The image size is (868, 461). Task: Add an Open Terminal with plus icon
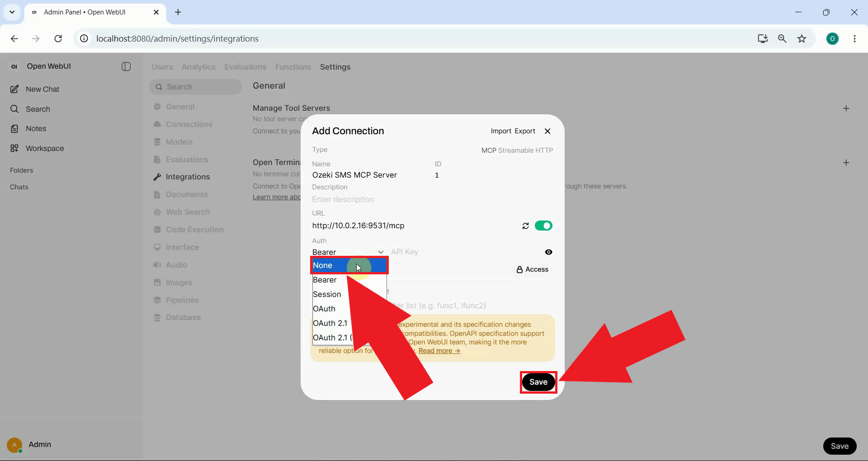coord(846,163)
